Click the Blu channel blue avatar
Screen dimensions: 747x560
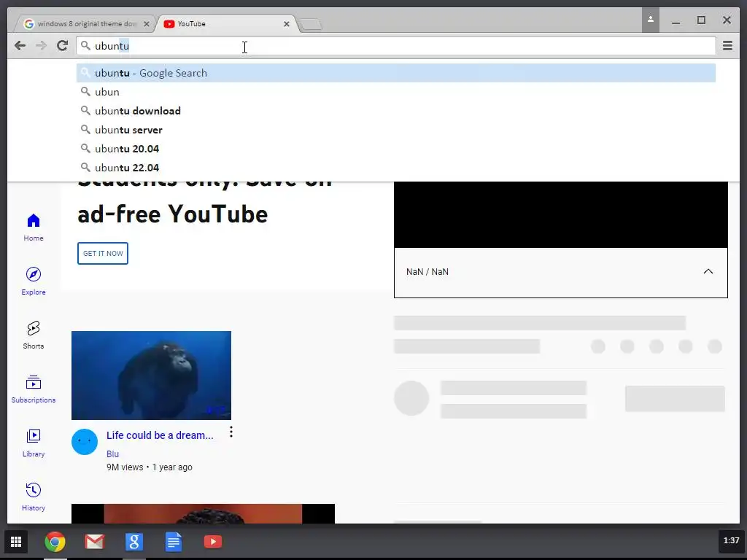(x=85, y=442)
